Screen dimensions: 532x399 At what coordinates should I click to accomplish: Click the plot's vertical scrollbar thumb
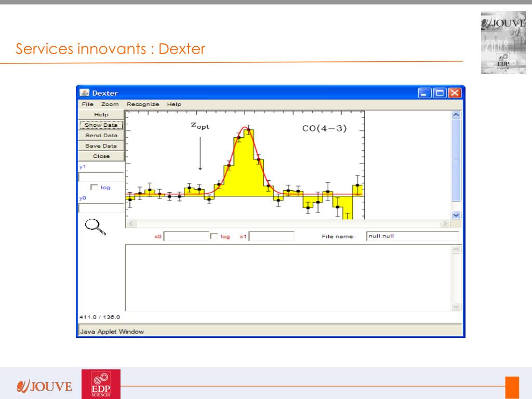[456, 160]
